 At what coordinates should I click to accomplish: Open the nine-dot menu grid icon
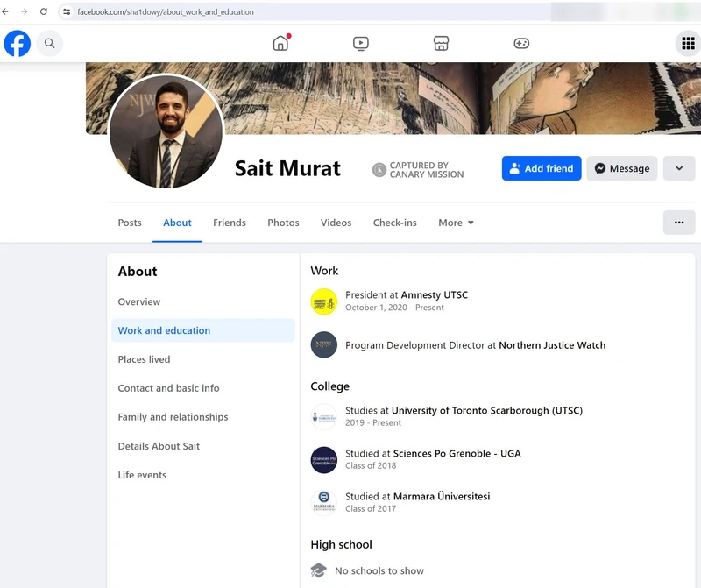click(688, 43)
